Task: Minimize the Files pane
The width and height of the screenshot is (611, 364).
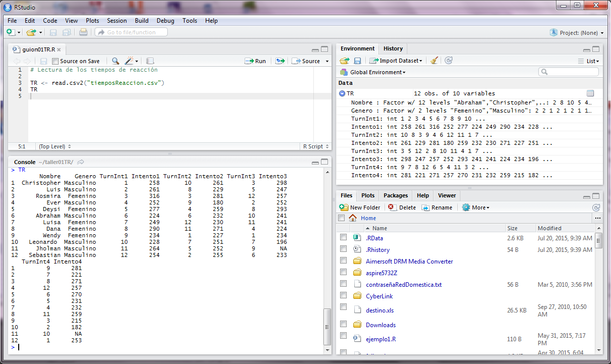Action: (x=587, y=196)
